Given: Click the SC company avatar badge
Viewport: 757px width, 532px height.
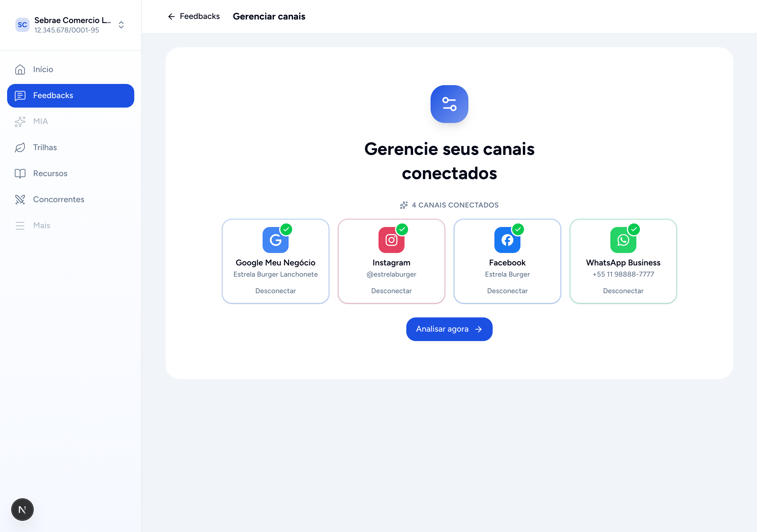Looking at the screenshot, I should point(22,25).
